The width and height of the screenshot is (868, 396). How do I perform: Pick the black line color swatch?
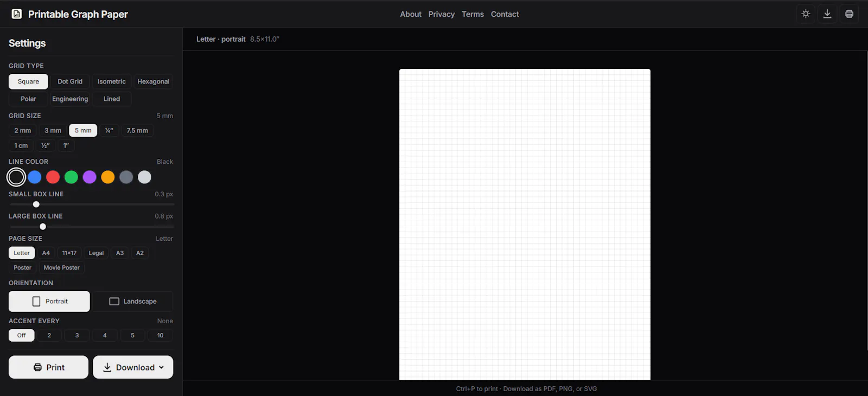pyautogui.click(x=16, y=177)
